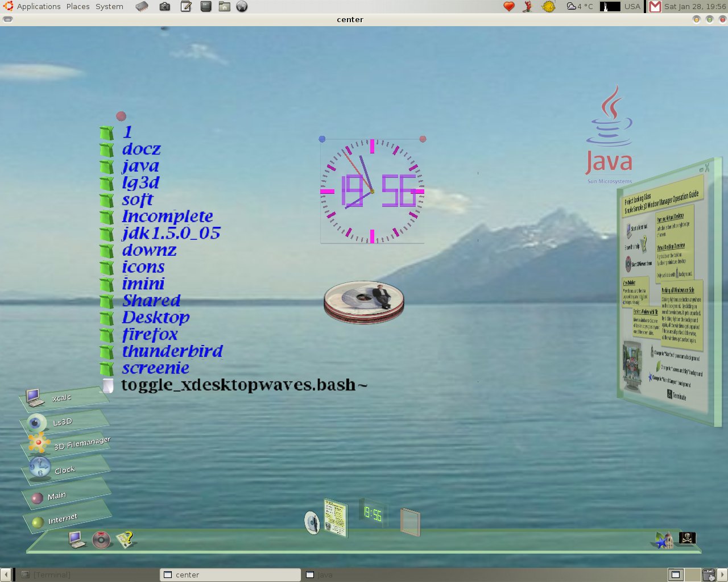Click the pirate flag icon on shelf

[x=687, y=537]
